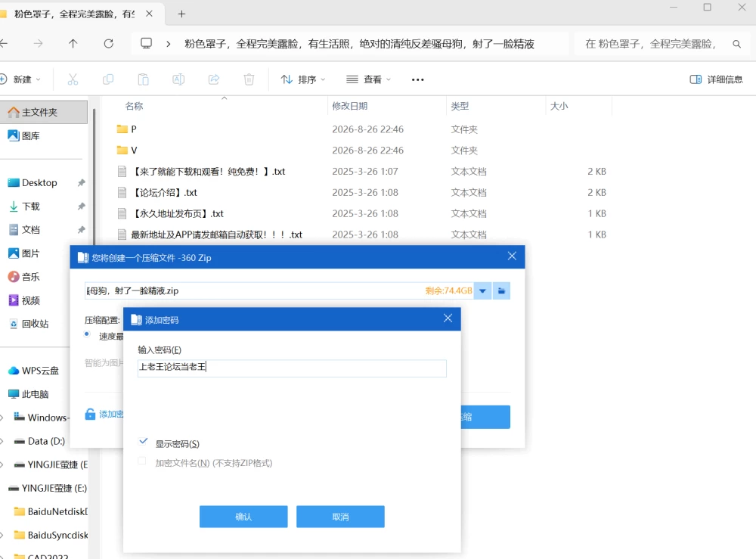The width and height of the screenshot is (756, 559).
Task: Click the Rename icon in toolbar
Action: click(178, 79)
